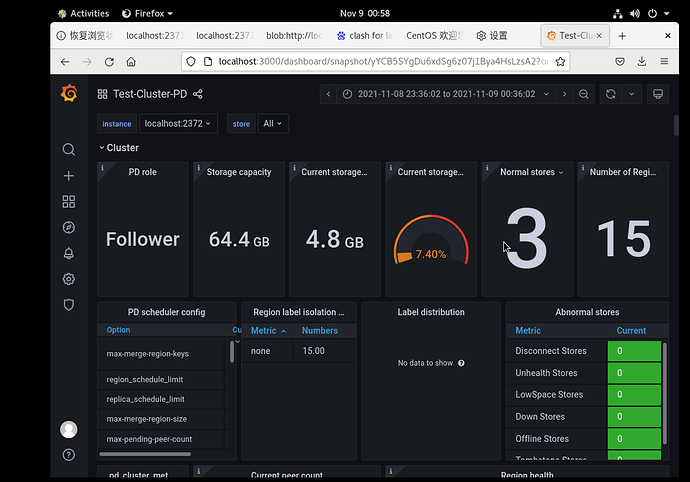
Task: Share dashboard using the share icon
Action: [x=198, y=94]
